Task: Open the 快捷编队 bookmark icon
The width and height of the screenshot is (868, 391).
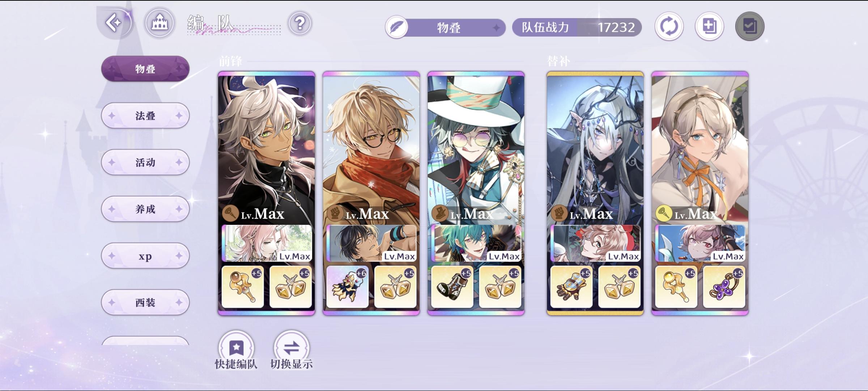Action: (x=236, y=347)
